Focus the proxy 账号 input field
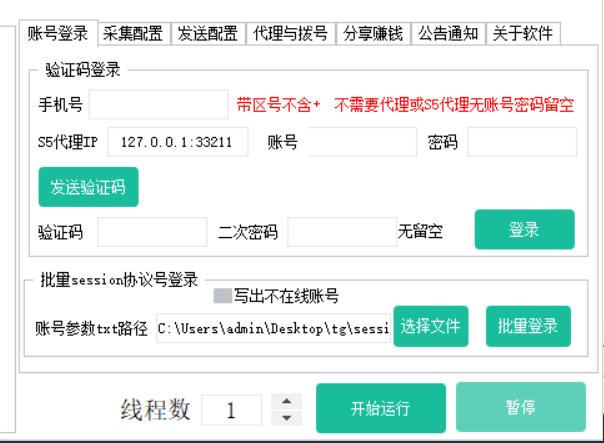604x443 pixels. [x=362, y=143]
